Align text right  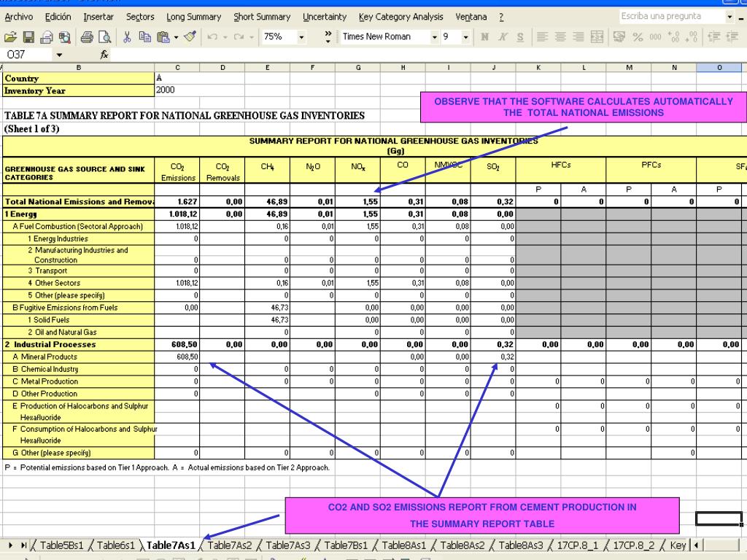pos(578,36)
